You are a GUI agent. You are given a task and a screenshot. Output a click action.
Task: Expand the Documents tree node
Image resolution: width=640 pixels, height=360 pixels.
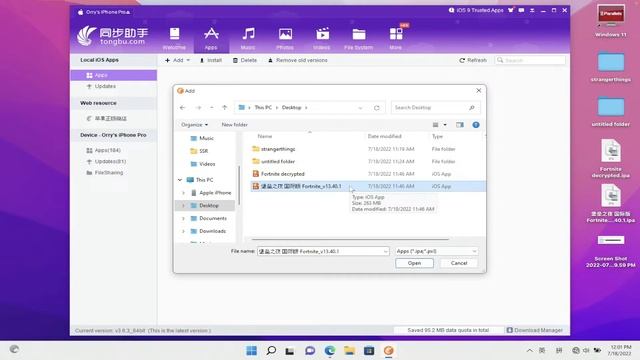183,218
